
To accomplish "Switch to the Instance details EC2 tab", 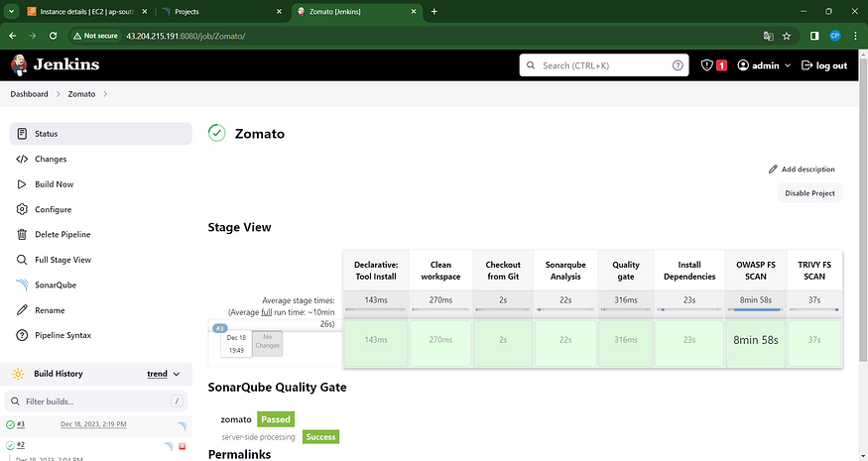I will point(87,12).
